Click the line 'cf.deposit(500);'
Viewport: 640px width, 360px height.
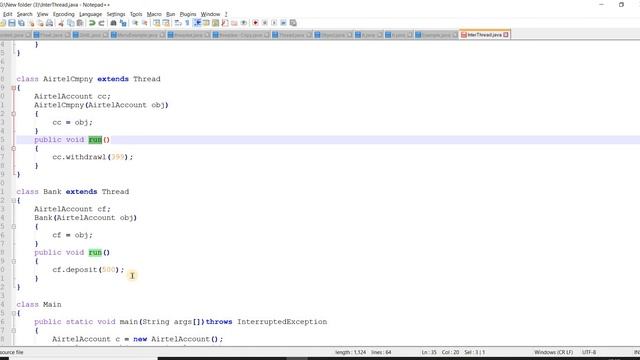(88, 270)
